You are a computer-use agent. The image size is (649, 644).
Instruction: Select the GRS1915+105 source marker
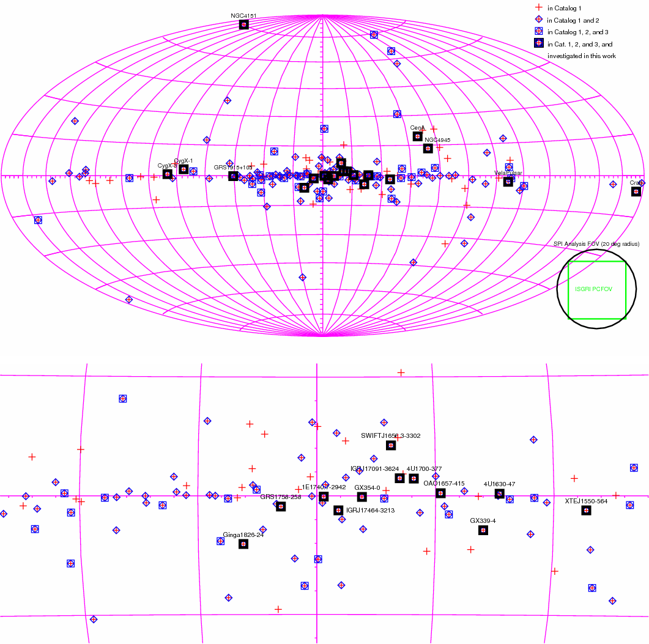click(233, 176)
